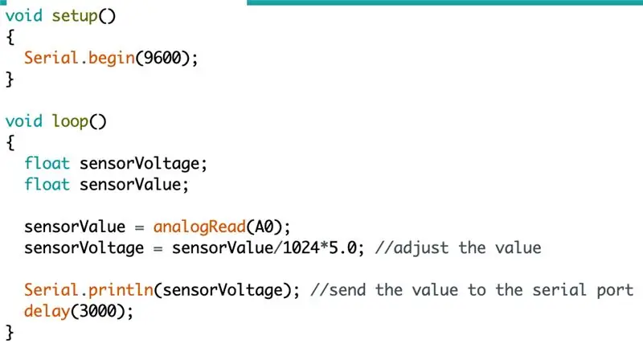643x364 pixels.
Task: Click on the setup function name
Action: tap(75, 16)
